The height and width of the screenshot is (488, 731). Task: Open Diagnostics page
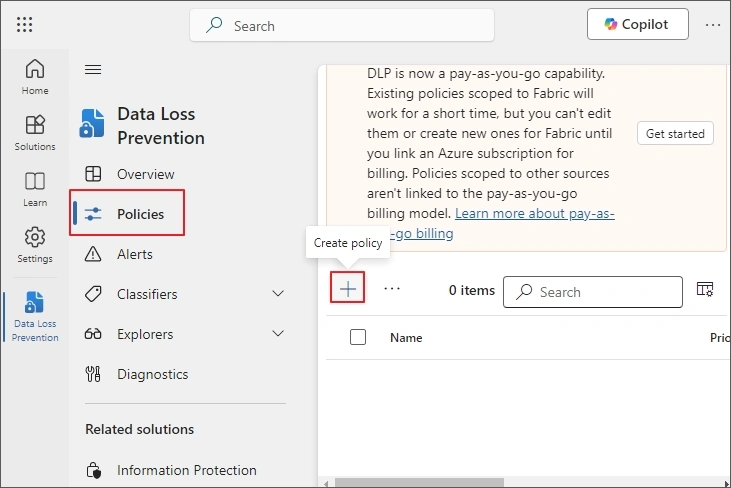point(152,374)
